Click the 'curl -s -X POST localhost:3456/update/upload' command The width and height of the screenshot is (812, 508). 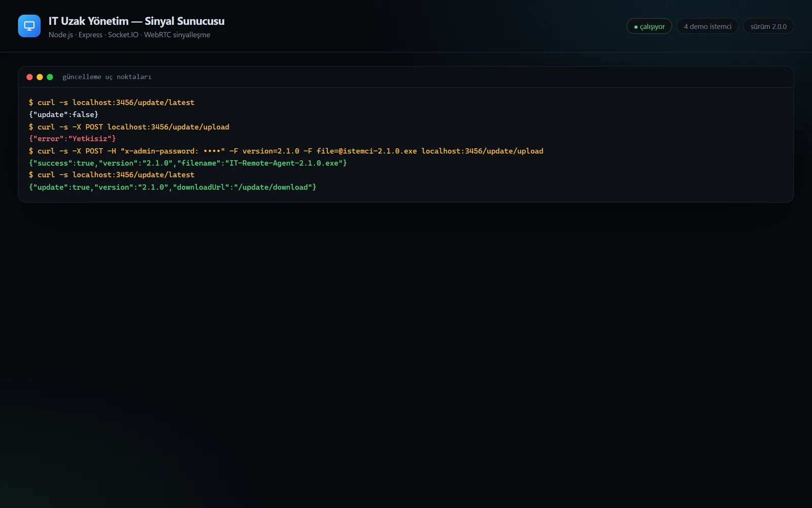tap(129, 127)
